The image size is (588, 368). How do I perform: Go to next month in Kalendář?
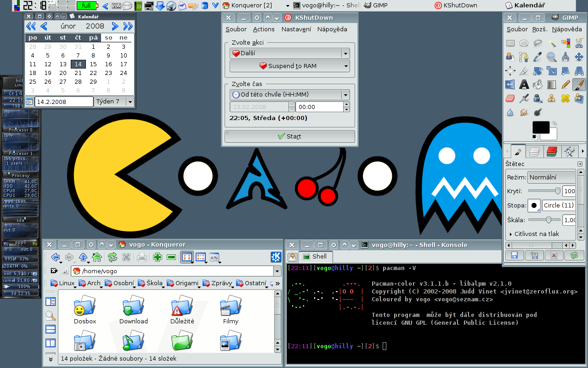coord(115,26)
